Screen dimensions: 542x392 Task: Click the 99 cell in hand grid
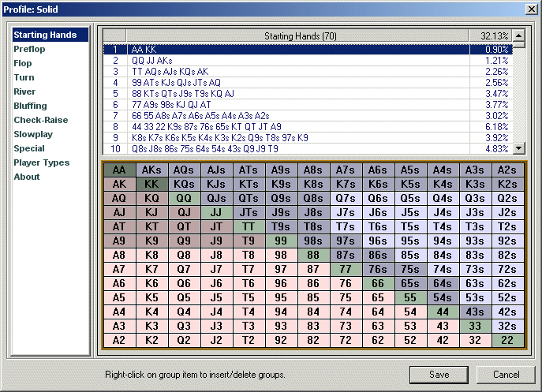coord(281,241)
